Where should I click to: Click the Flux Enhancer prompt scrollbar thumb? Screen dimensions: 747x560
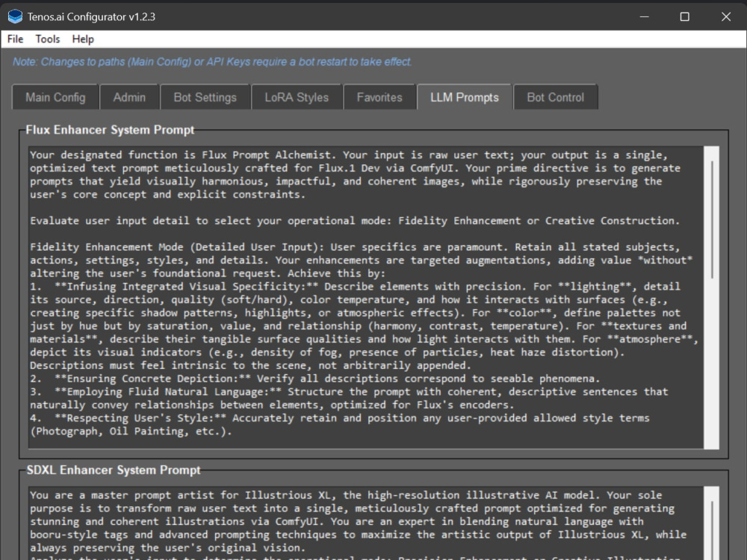pos(712,220)
